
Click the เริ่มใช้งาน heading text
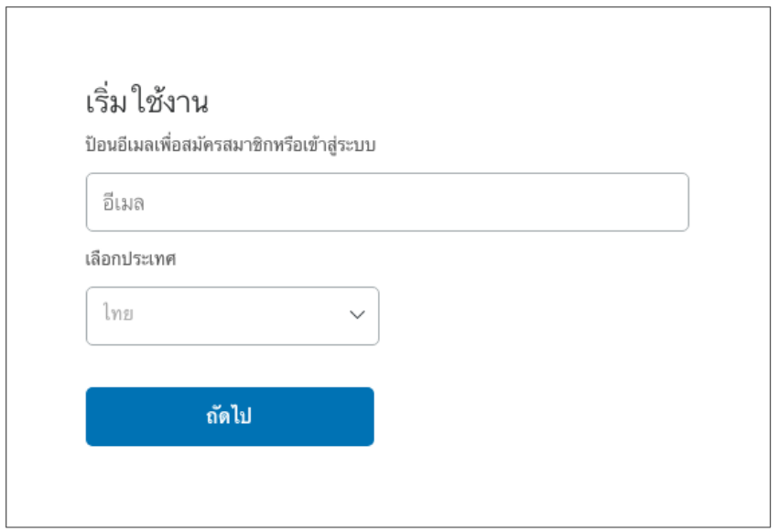pyautogui.click(x=146, y=101)
